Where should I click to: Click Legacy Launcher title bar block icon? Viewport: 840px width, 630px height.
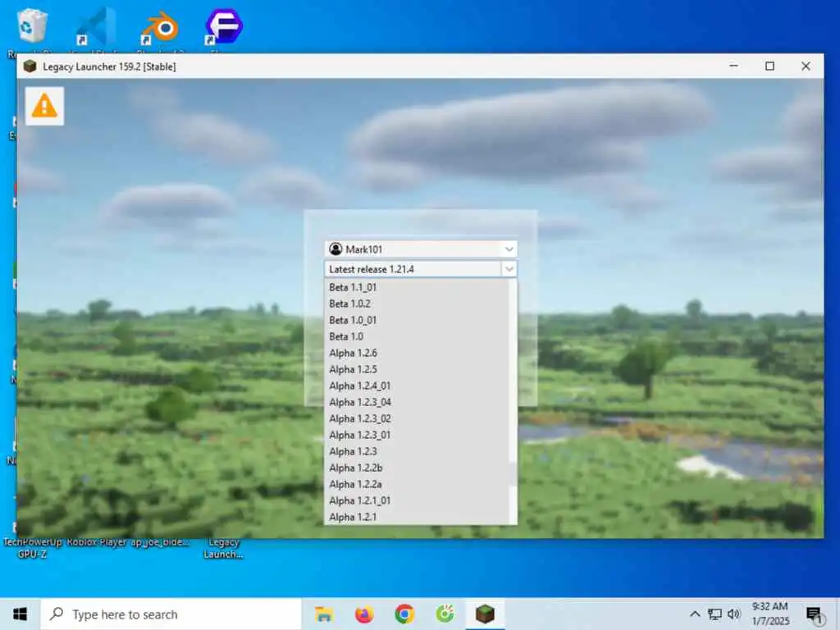click(x=30, y=66)
